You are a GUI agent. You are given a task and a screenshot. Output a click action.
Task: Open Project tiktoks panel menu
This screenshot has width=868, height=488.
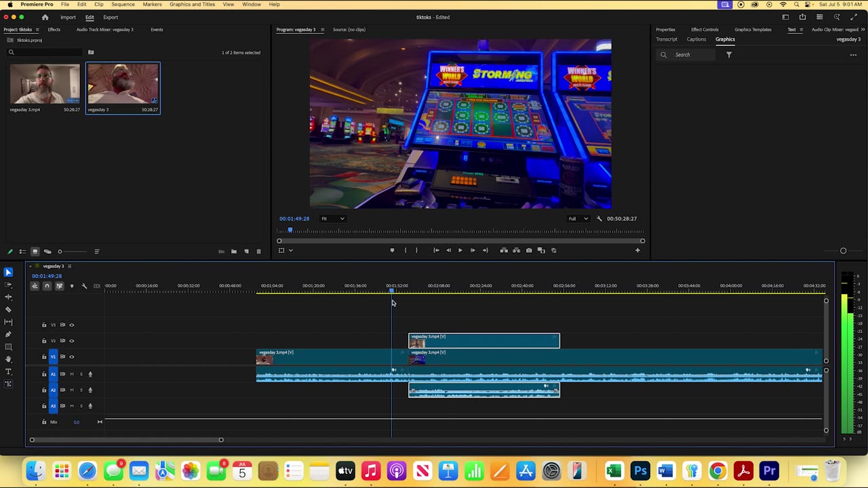click(x=37, y=29)
